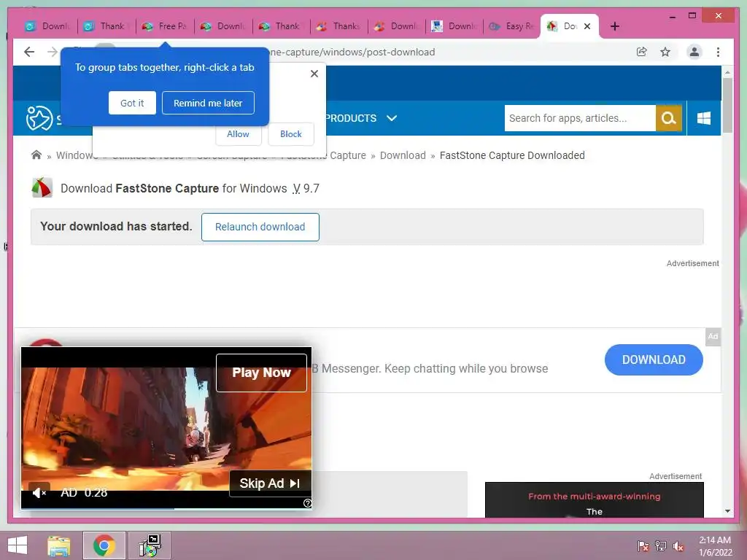Viewport: 747px width, 560px height.
Task: Switch to the Downl tab with computer icon
Action: click(x=454, y=26)
